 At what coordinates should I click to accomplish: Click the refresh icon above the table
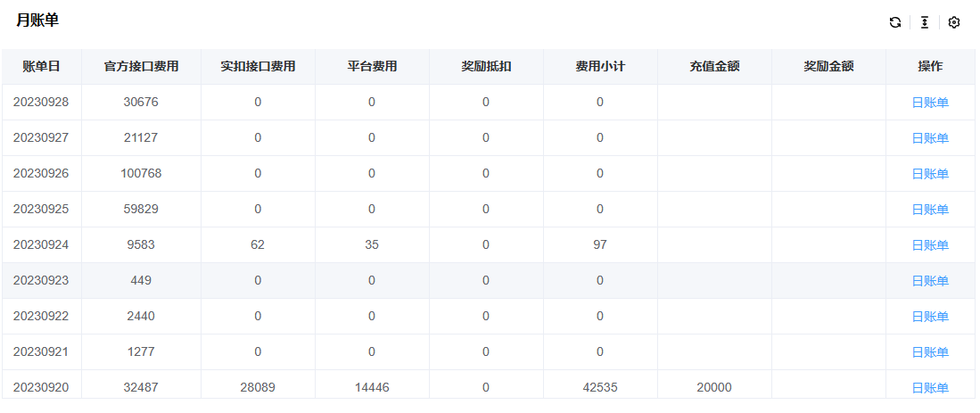click(894, 22)
